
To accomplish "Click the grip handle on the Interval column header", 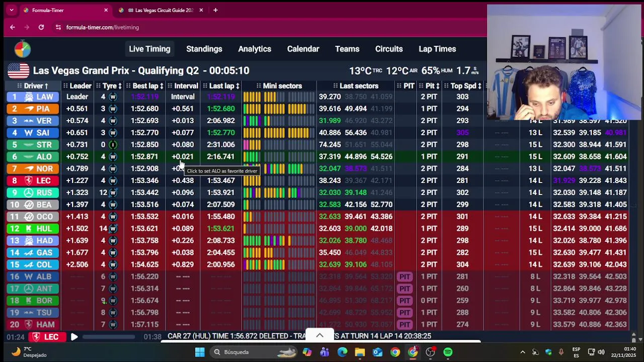I will click(170, 86).
